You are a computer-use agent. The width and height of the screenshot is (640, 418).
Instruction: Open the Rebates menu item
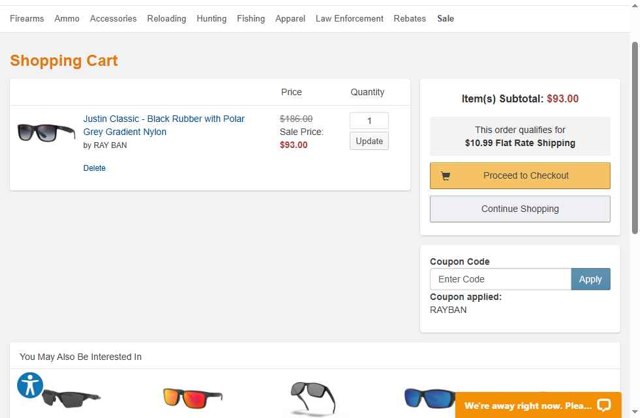(410, 19)
